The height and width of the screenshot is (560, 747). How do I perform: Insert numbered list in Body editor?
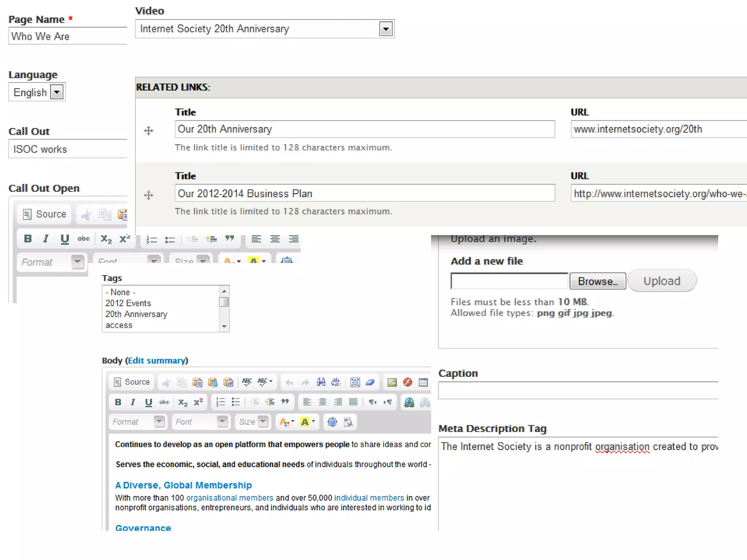click(x=220, y=402)
